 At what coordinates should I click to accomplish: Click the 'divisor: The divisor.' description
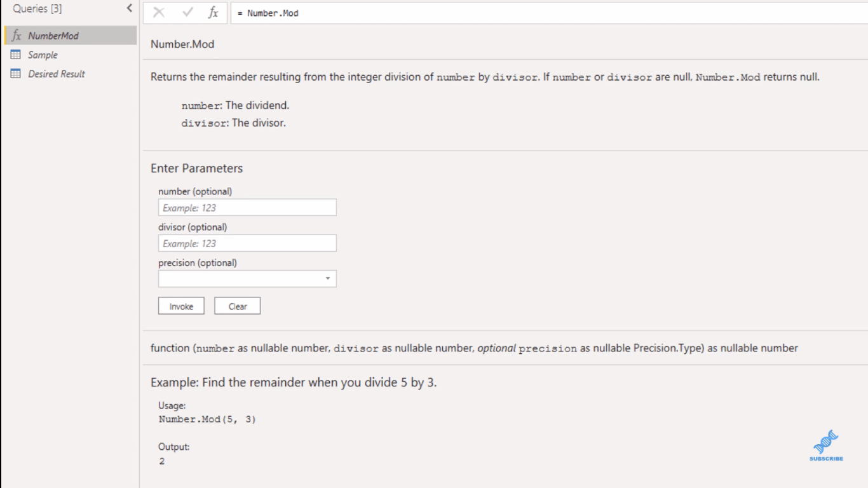click(233, 123)
